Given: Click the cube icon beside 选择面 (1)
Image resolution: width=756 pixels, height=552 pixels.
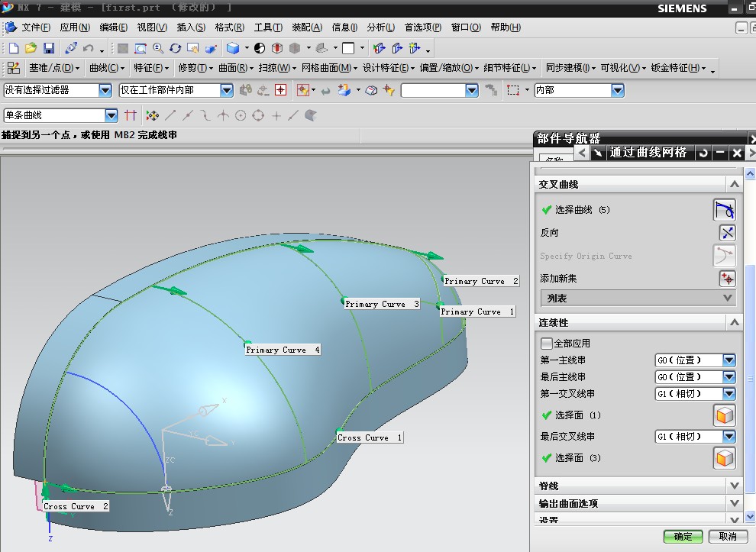Looking at the screenshot, I should click(724, 415).
